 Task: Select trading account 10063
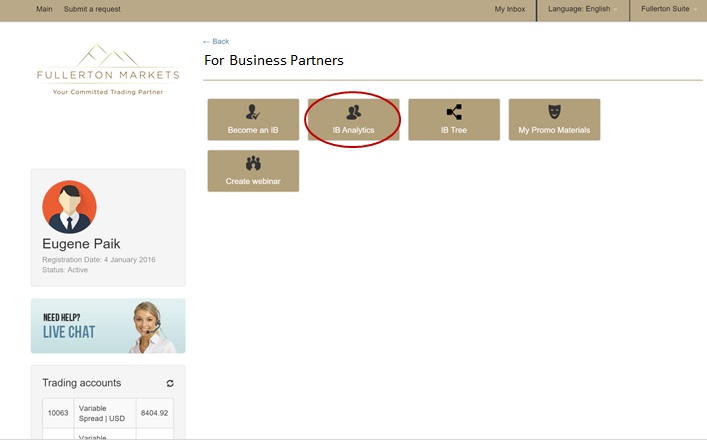(58, 413)
